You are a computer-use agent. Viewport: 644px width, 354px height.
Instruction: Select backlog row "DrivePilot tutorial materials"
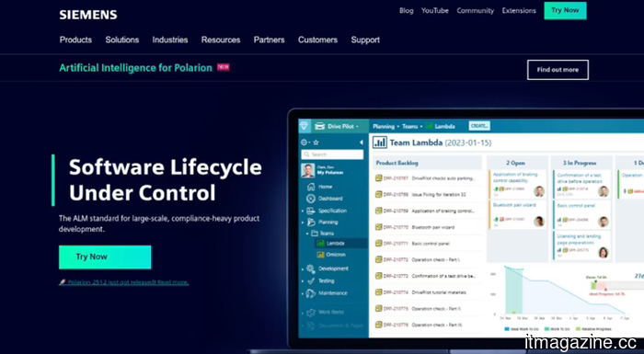coord(427,292)
